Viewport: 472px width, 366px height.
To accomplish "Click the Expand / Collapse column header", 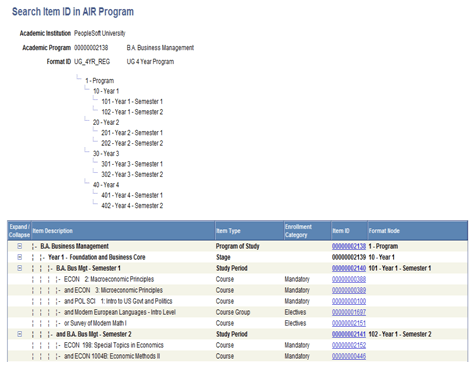I will pyautogui.click(x=19, y=231).
